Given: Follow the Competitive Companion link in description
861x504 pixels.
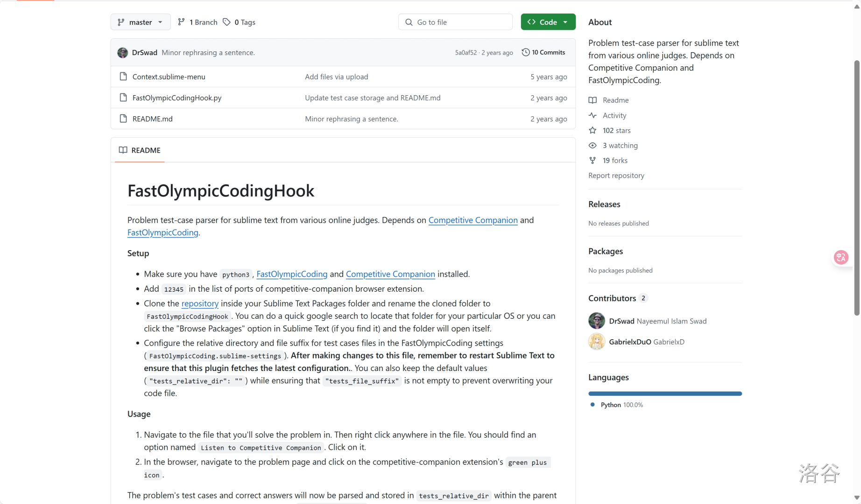Looking at the screenshot, I should click(473, 220).
